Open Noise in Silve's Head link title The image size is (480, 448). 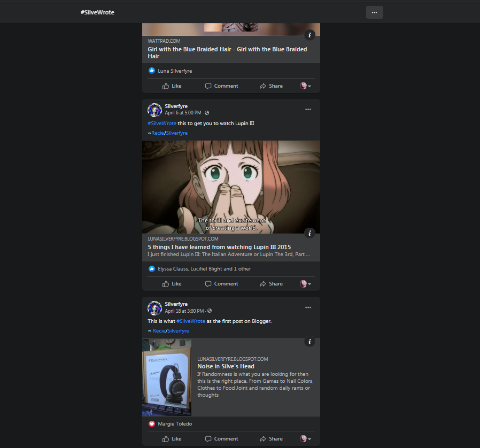click(x=226, y=367)
